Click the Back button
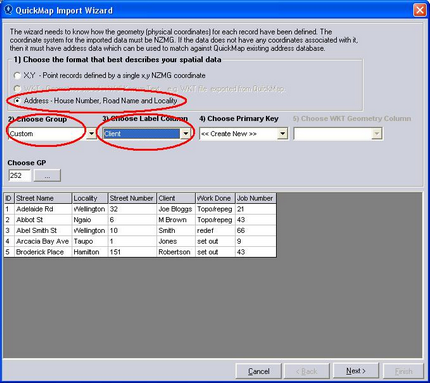The height and width of the screenshot is (383, 430). (x=307, y=371)
